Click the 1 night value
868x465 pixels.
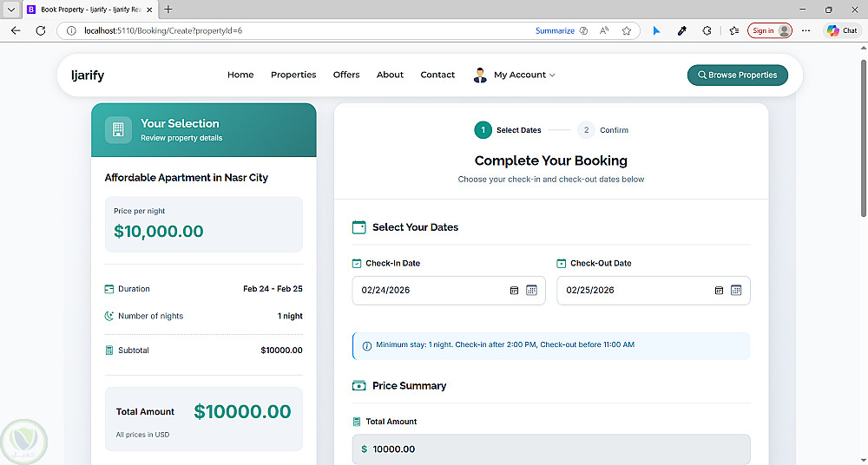pos(290,316)
